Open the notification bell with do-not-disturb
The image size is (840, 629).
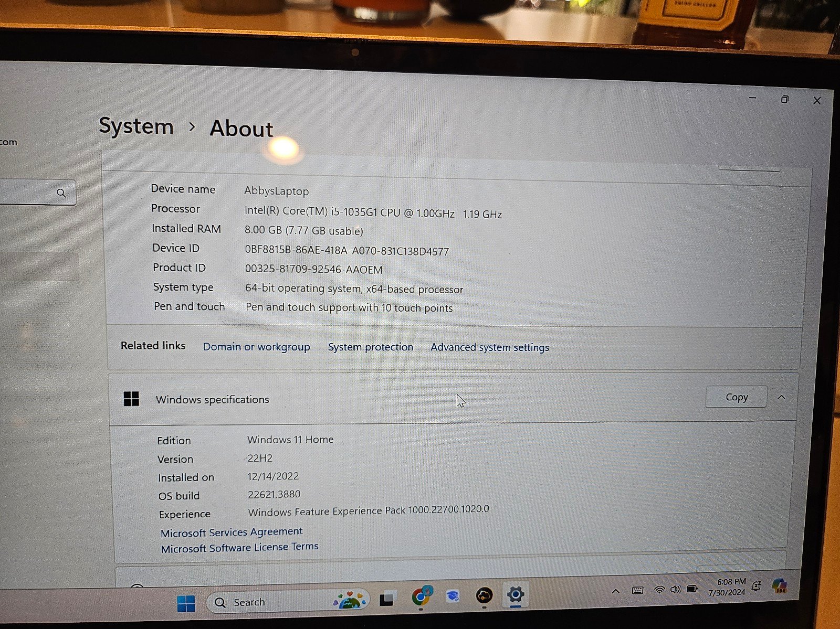pos(757,587)
